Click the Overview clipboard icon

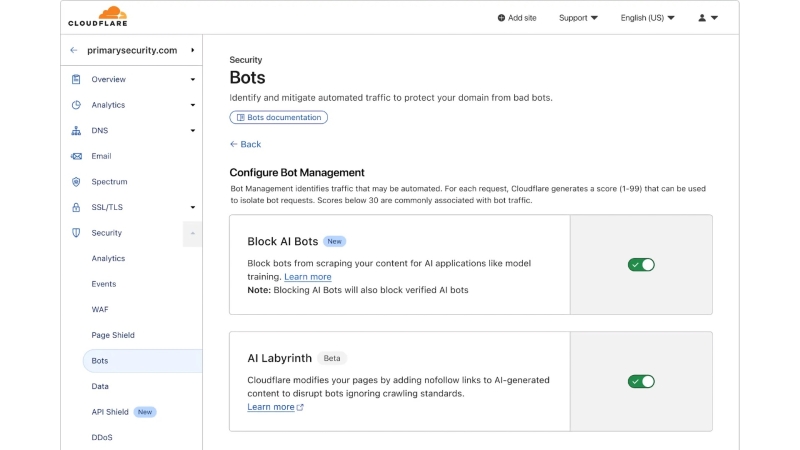(76, 79)
